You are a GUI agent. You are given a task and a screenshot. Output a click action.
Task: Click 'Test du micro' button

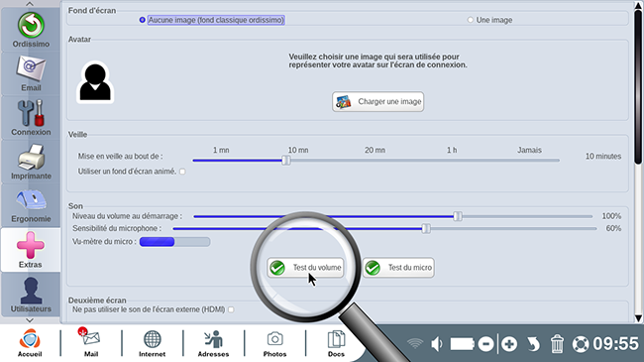[398, 268]
